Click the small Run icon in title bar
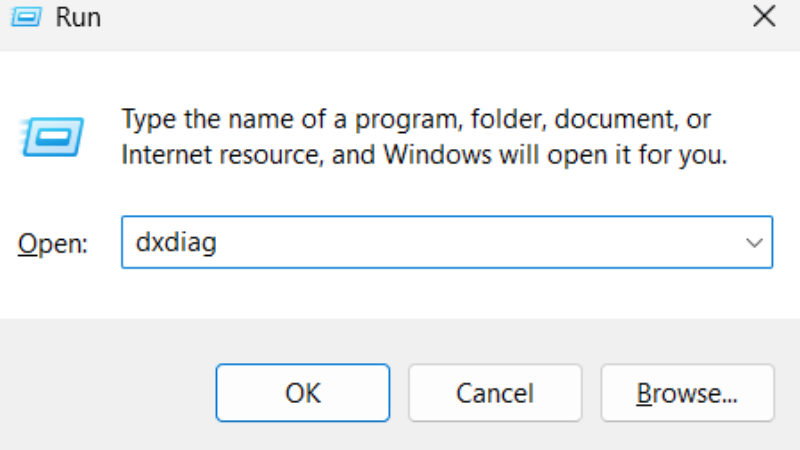The width and height of the screenshot is (800, 450). click(27, 17)
